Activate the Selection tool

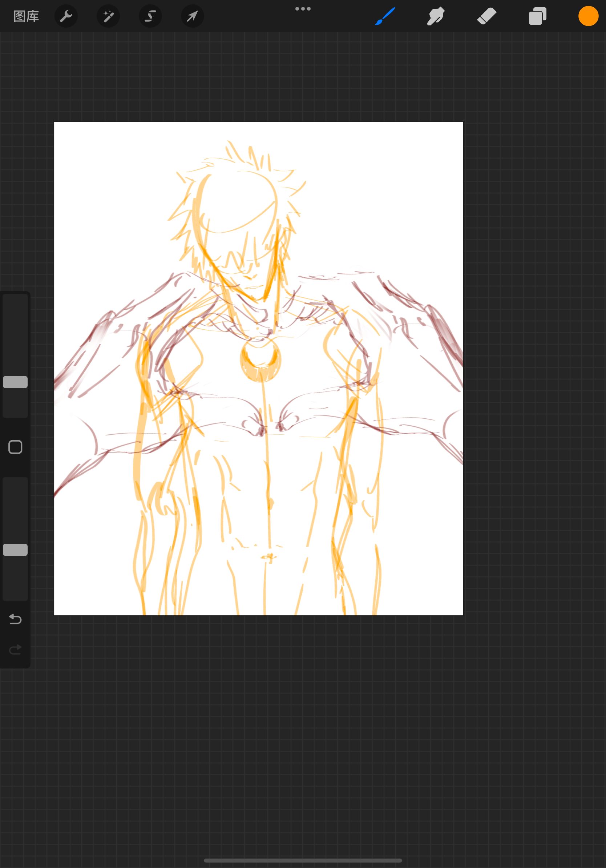click(x=150, y=16)
